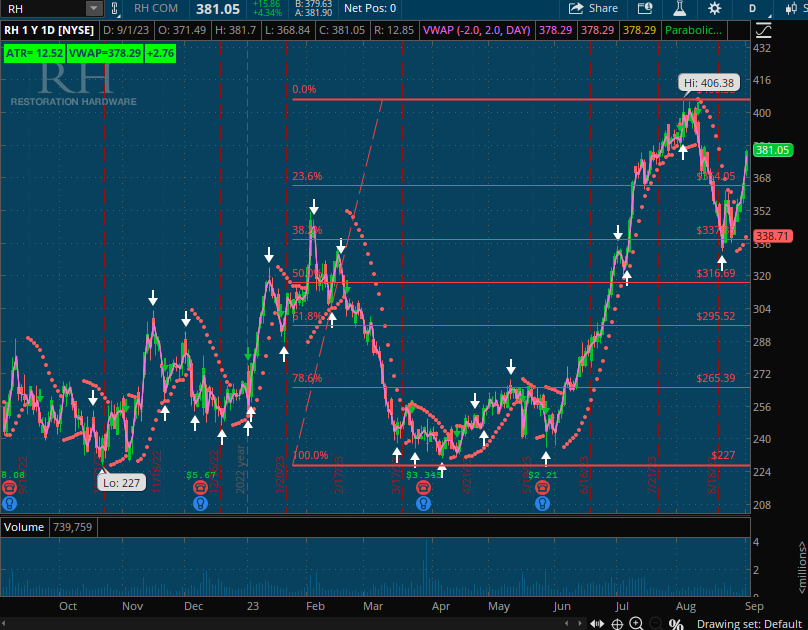Viewport: 808px width, 630px height.
Task: Click the dimmed zoom out magnifier
Action: (655, 623)
